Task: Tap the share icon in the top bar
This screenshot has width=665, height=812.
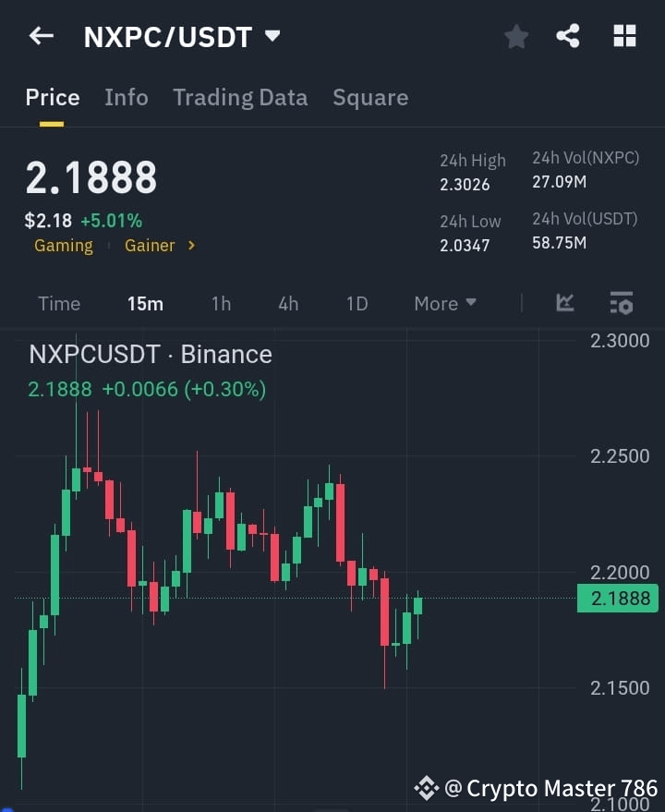Action: coord(568,36)
